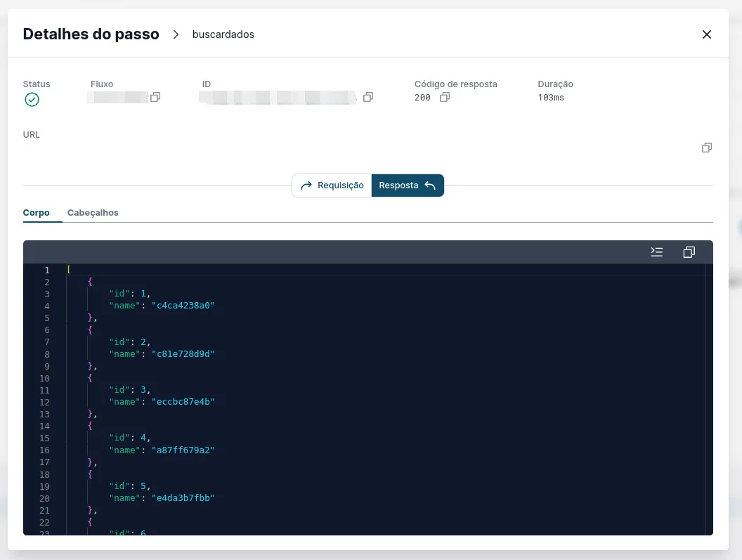Click the "id": 2 line in code

coord(130,341)
